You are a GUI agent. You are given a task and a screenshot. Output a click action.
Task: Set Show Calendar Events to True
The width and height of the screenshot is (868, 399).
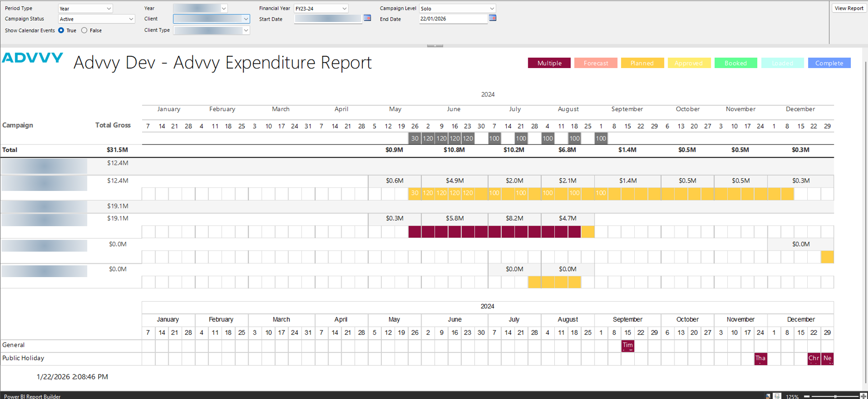point(61,30)
